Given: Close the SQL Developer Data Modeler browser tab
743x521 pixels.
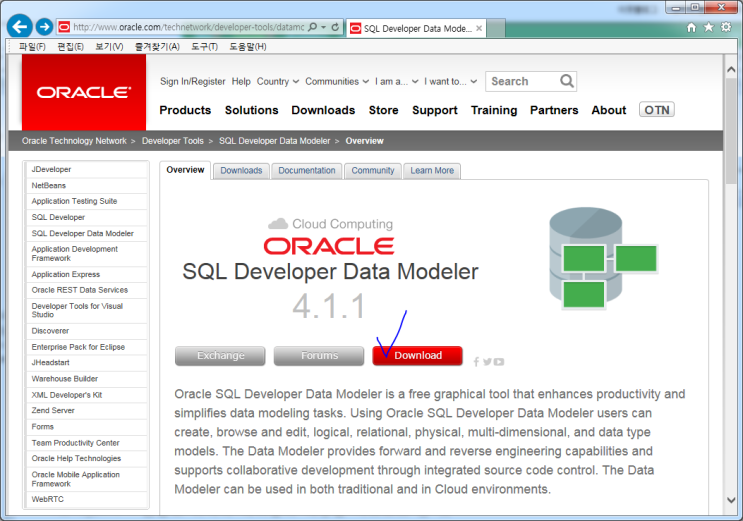Looking at the screenshot, I should point(479,28).
